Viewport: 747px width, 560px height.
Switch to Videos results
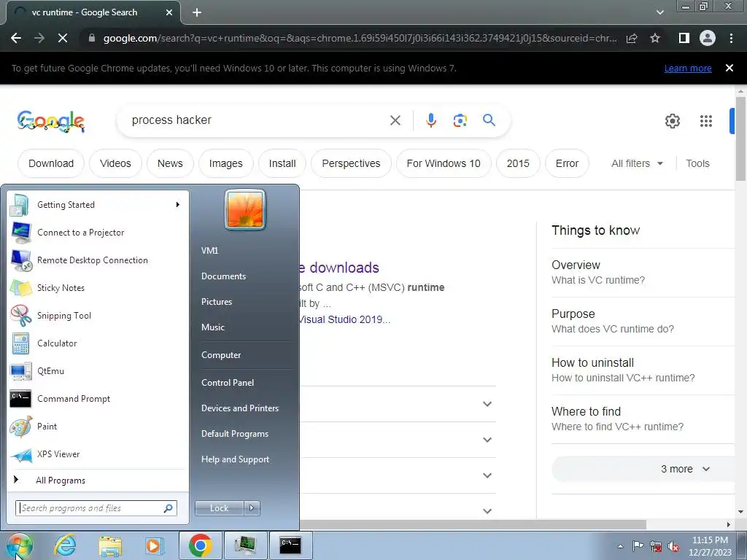click(115, 163)
